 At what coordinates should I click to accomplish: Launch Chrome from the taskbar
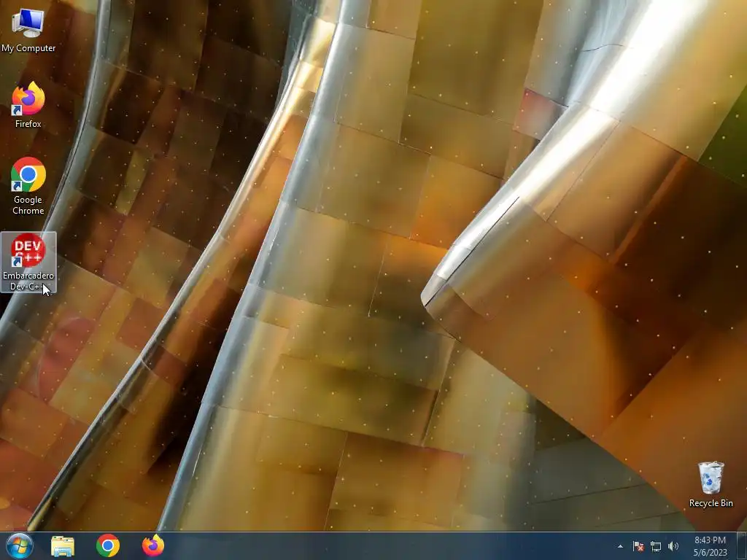tap(108, 546)
